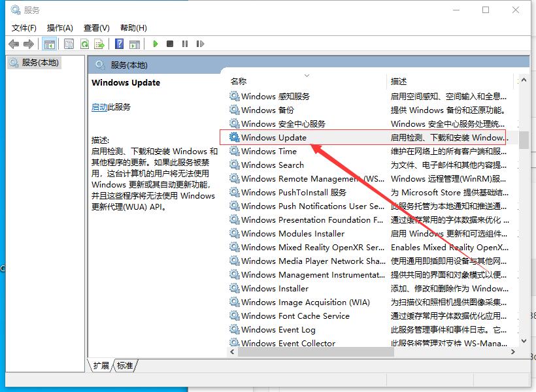Click the Export List toolbar icon
Image resolution: width=536 pixels, height=392 pixels.
(x=99, y=44)
